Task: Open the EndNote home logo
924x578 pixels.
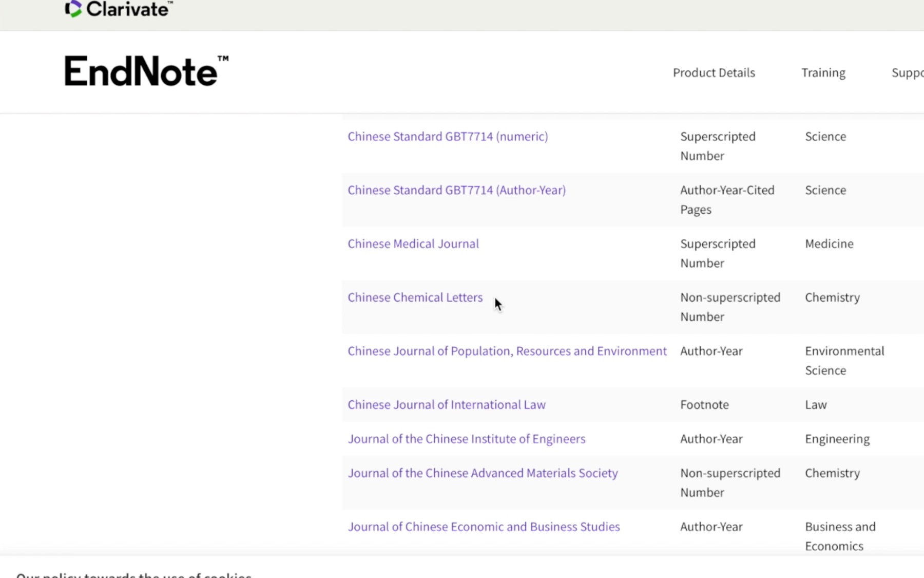Action: 146,71
